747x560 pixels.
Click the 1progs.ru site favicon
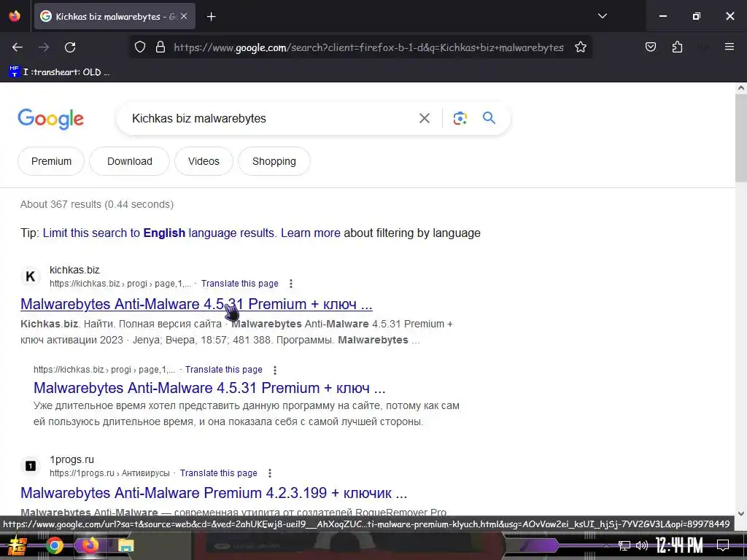pyautogui.click(x=30, y=466)
